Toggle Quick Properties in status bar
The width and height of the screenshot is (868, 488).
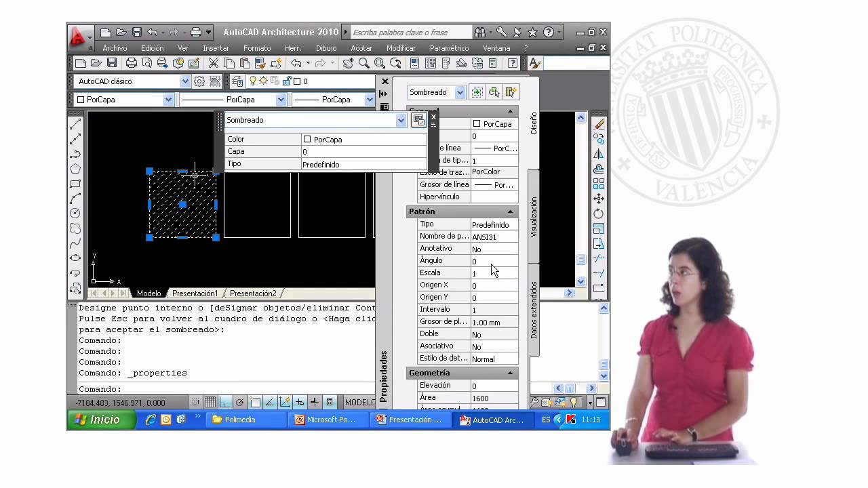point(330,402)
